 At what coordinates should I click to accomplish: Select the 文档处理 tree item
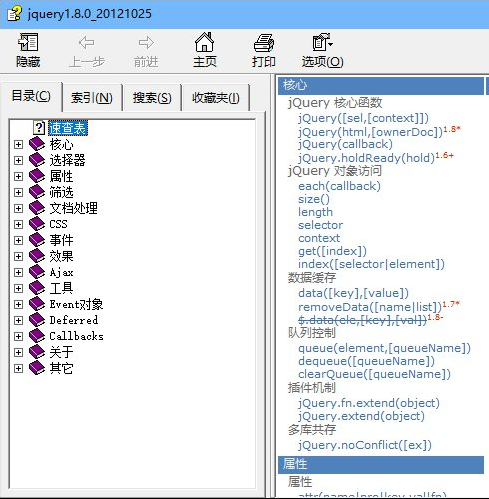(x=74, y=208)
